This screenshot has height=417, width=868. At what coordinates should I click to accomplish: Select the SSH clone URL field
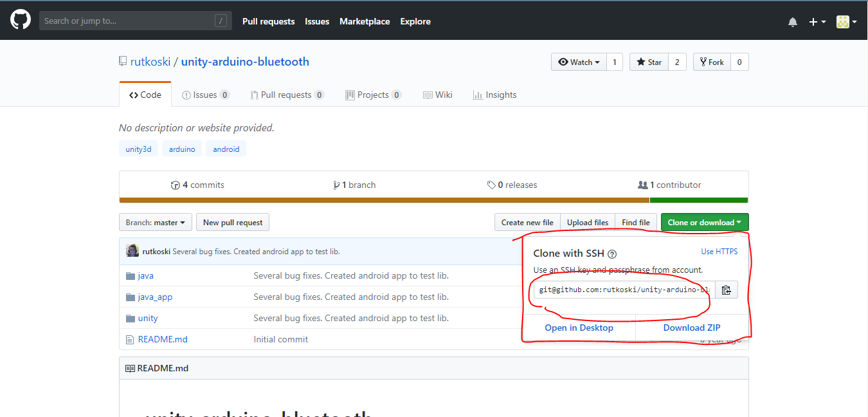click(x=624, y=290)
